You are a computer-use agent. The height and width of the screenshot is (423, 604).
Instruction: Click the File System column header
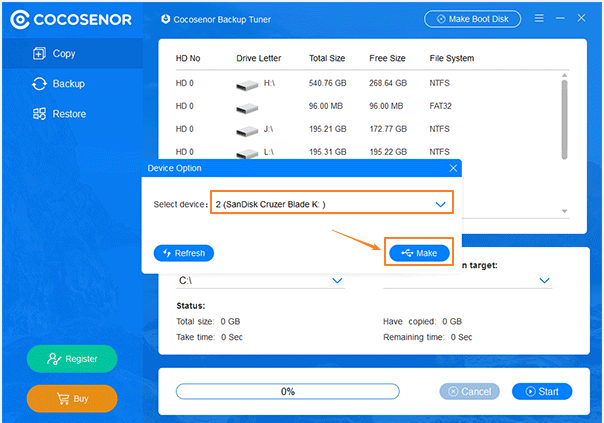(452, 58)
